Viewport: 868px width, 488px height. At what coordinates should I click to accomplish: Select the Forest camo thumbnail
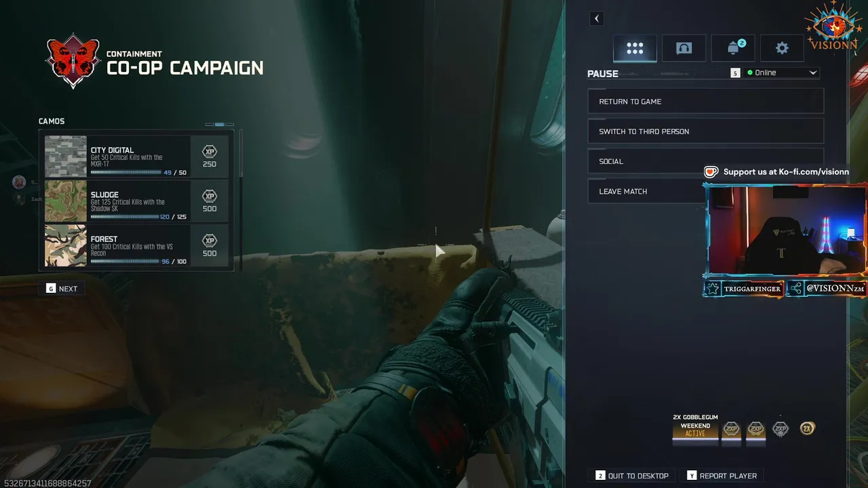coord(66,245)
